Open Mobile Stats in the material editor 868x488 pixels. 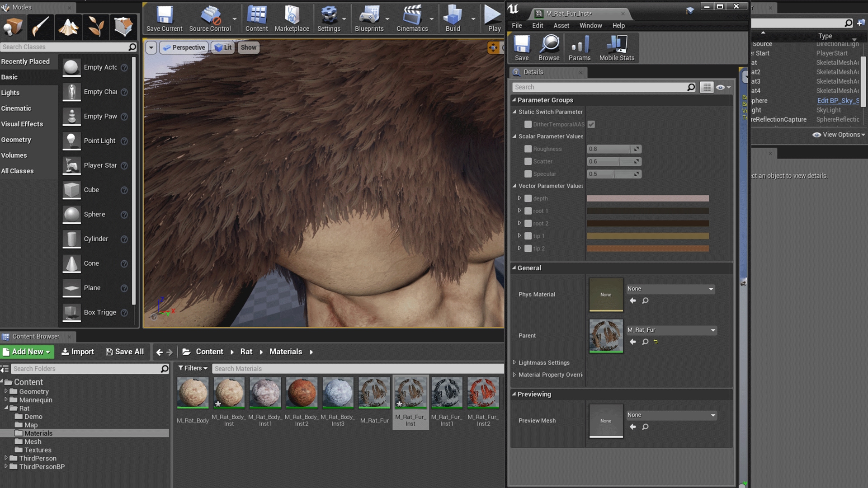tap(617, 47)
